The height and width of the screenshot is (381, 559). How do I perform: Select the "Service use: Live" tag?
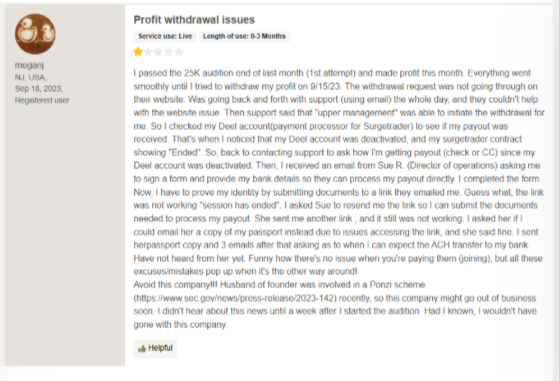point(165,36)
